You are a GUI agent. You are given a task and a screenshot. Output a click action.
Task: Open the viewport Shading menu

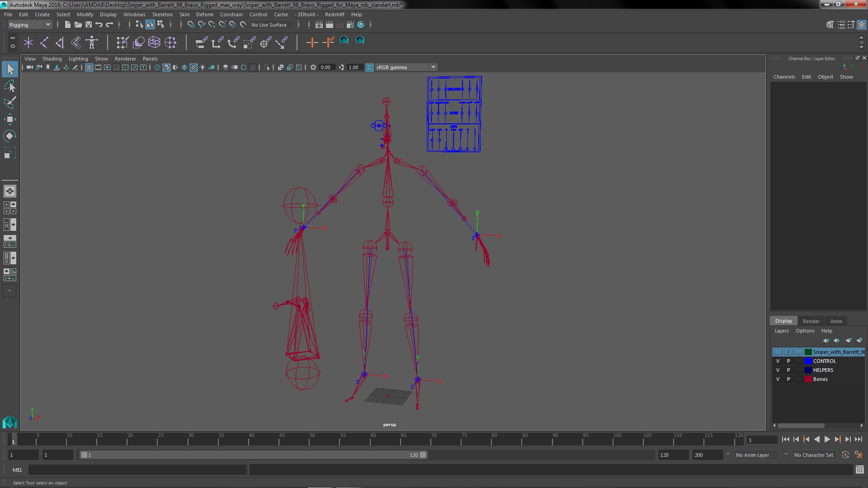coord(52,59)
